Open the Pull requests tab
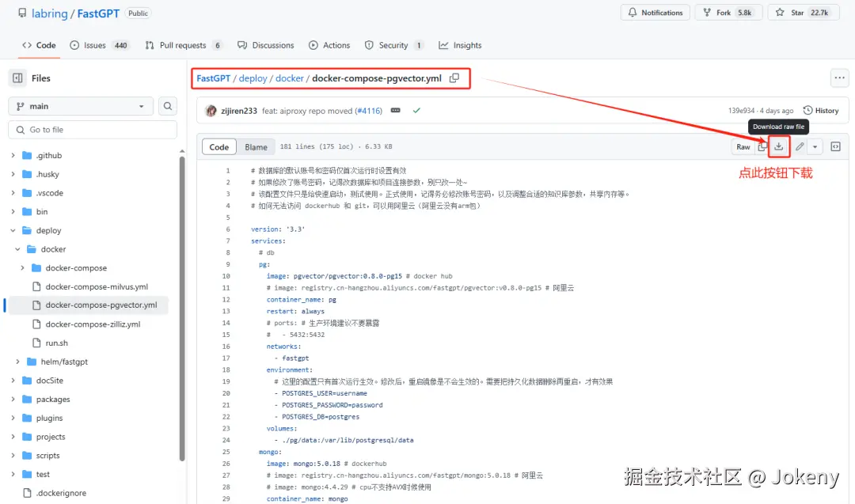The width and height of the screenshot is (855, 504). [x=184, y=45]
